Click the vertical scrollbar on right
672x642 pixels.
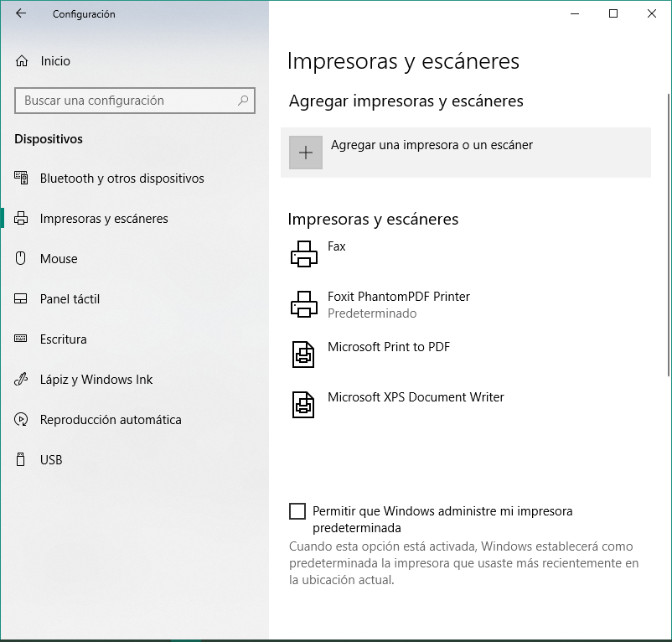[x=668, y=251]
